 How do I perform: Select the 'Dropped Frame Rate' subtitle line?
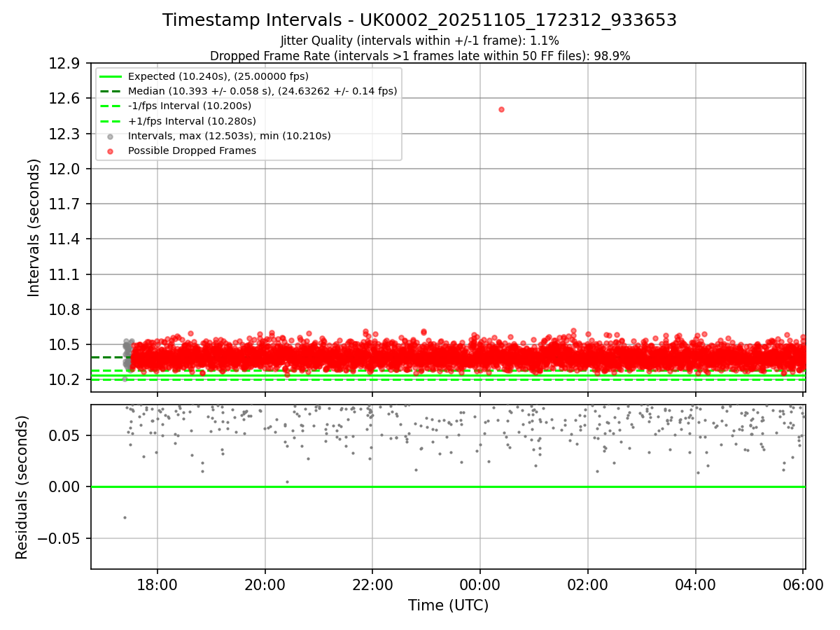coord(420,56)
